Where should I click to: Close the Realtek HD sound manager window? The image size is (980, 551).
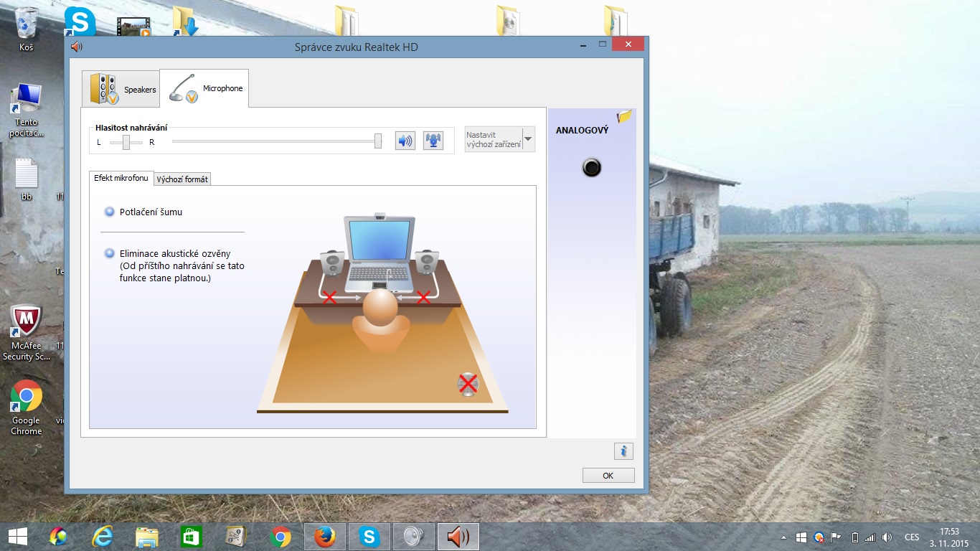(628, 44)
